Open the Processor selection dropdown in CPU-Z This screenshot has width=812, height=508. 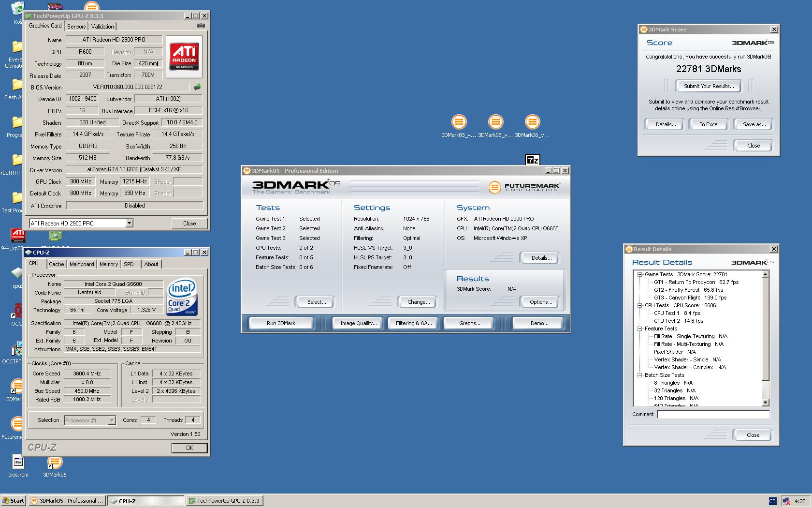[112, 420]
